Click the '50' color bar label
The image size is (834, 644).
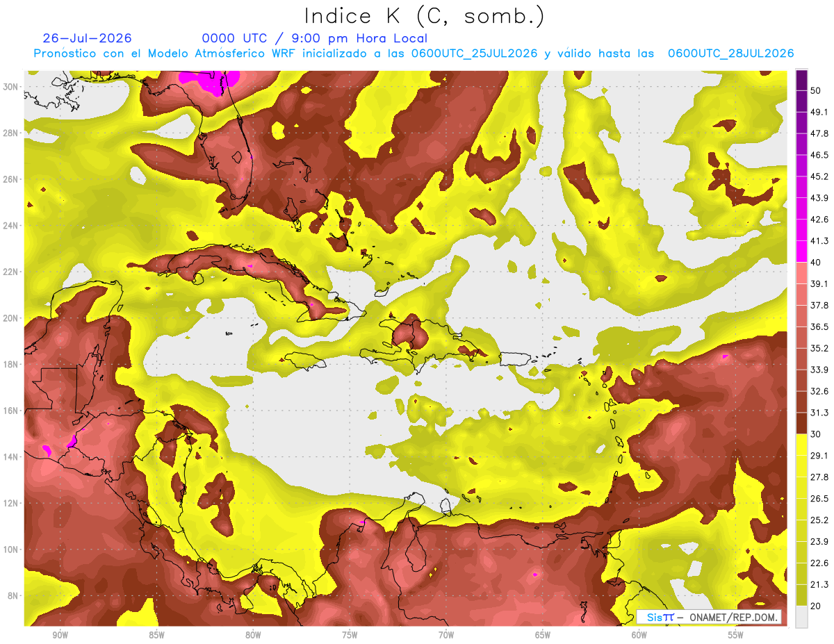tap(817, 91)
